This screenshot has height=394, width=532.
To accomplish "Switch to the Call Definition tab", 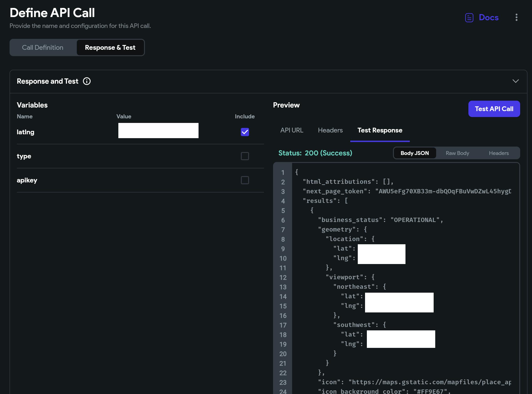I will click(x=43, y=47).
